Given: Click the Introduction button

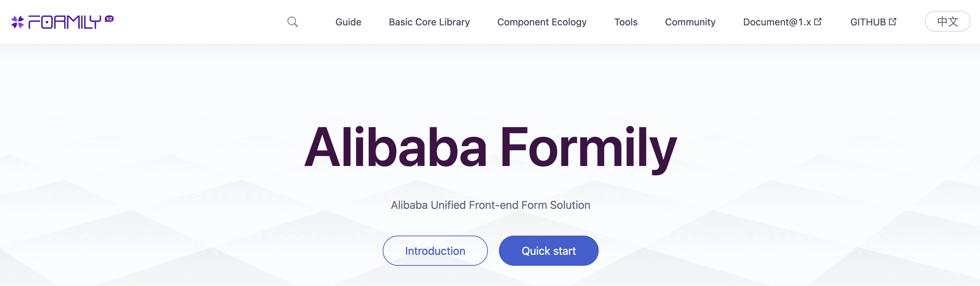Looking at the screenshot, I should click(435, 251).
